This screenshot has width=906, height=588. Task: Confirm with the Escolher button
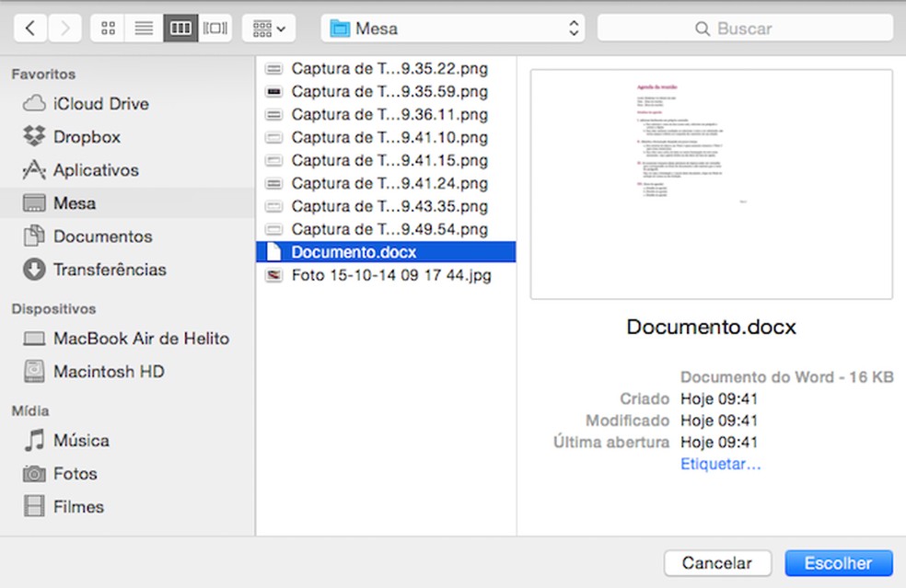[838, 563]
